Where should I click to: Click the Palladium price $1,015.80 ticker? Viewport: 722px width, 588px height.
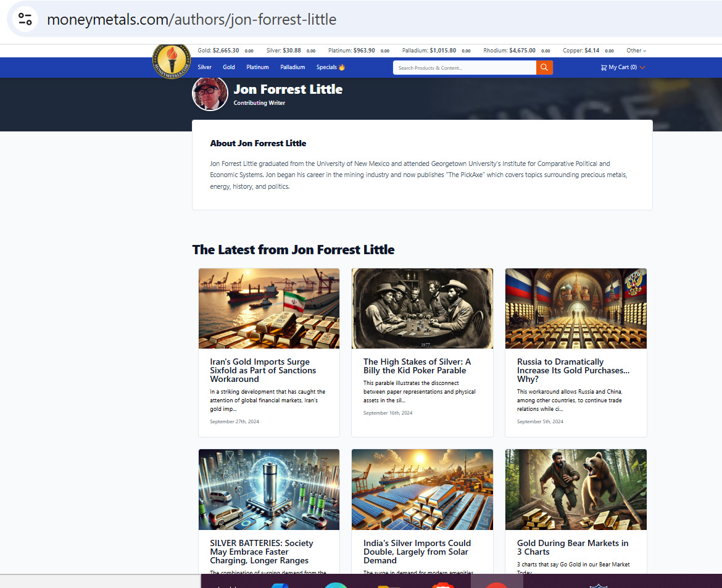429,51
